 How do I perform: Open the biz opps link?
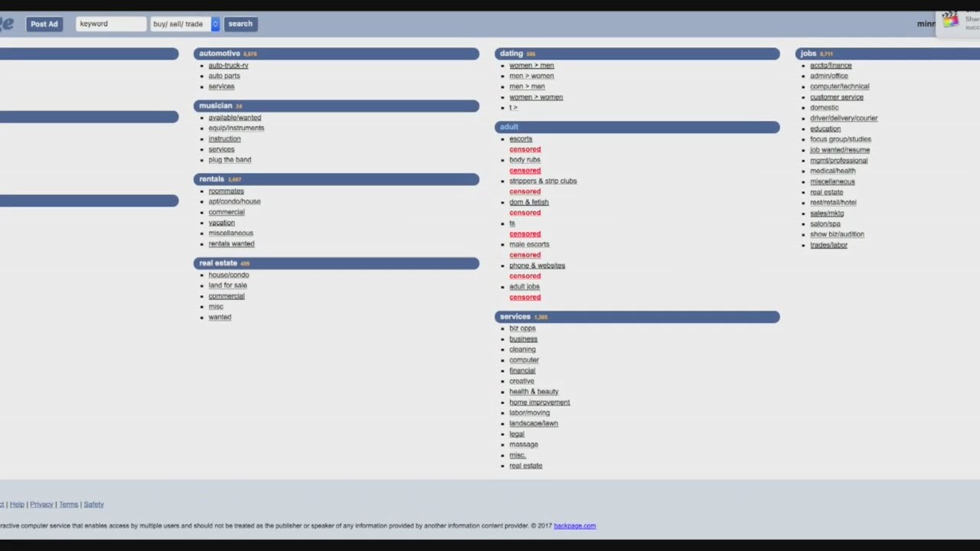click(x=522, y=328)
